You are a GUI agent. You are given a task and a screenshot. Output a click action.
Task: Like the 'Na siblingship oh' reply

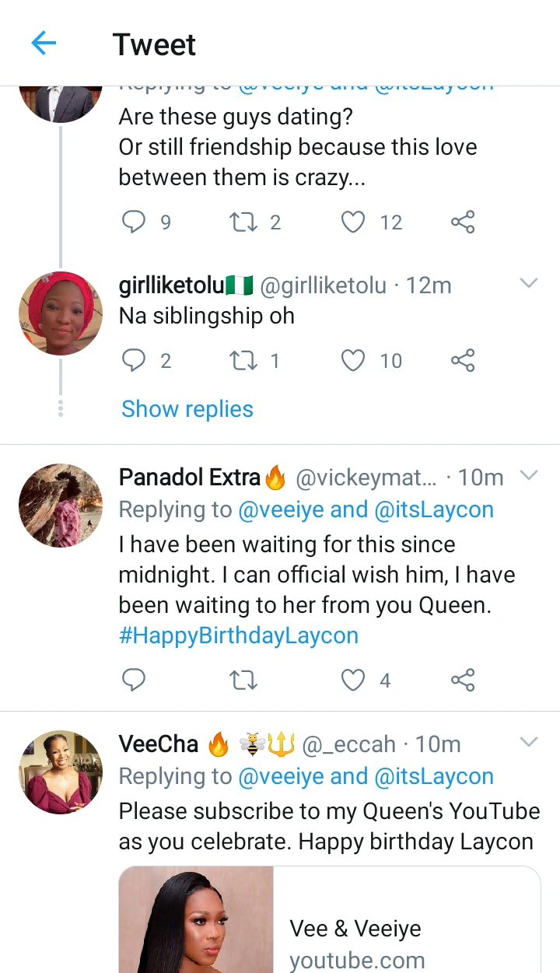pyautogui.click(x=353, y=360)
